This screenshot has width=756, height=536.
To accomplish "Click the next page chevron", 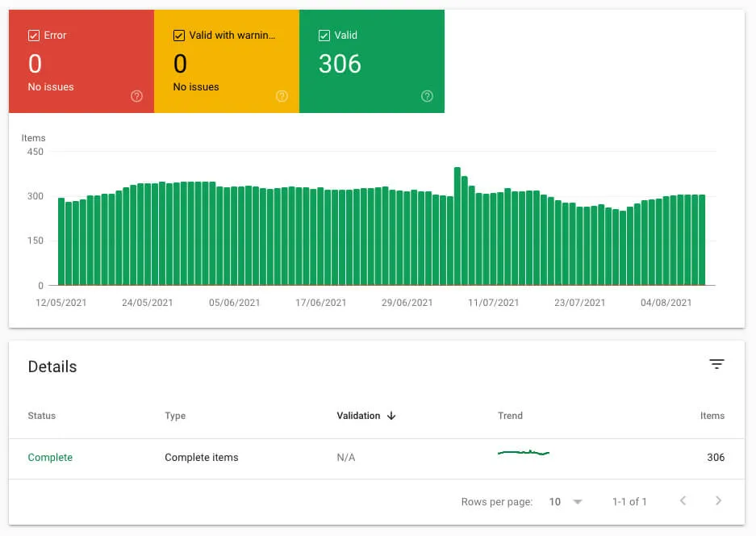I will point(717,500).
